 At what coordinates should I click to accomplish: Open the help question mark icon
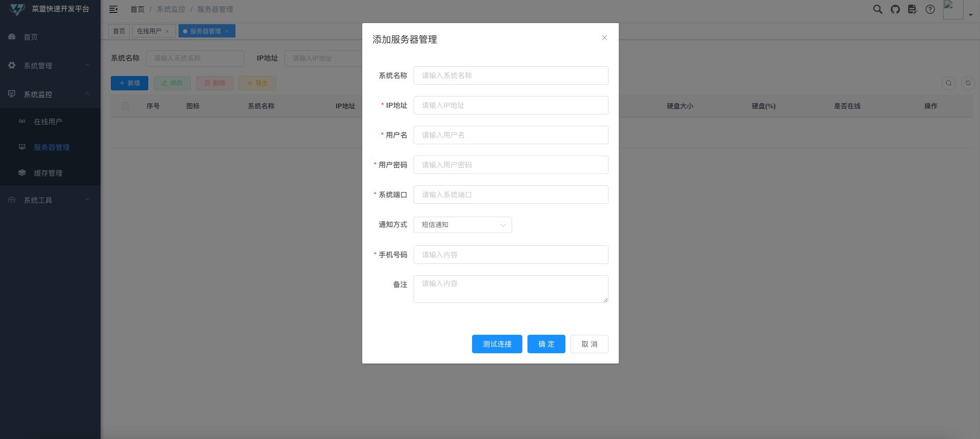(930, 9)
